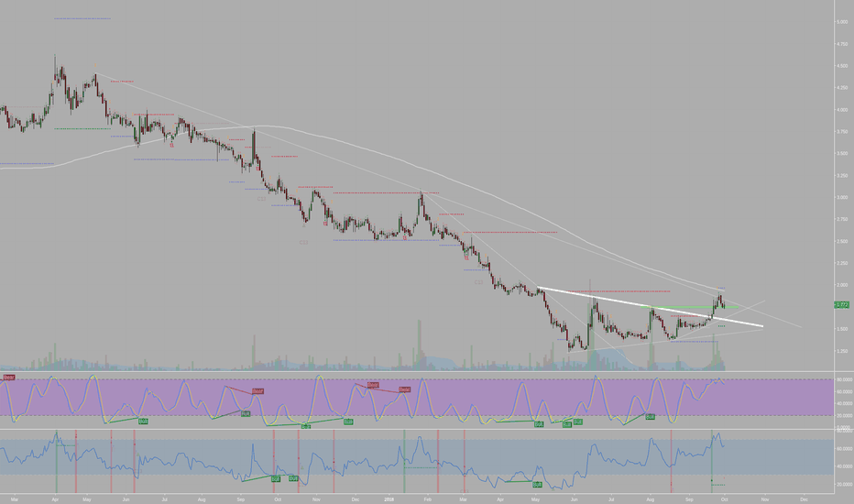This screenshot has width=854, height=504.
Task: Click the 3.750 price axis label
Action: 843,131
